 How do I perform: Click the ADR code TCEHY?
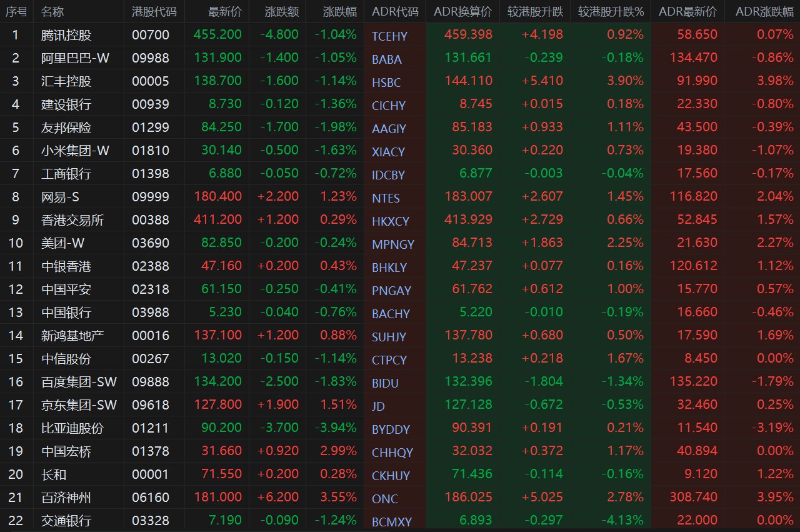click(389, 36)
